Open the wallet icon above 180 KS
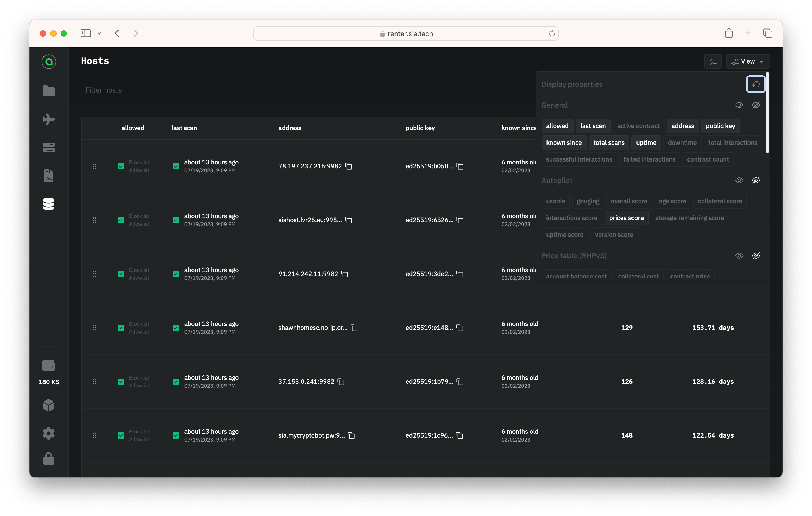This screenshot has height=516, width=812. point(49,365)
